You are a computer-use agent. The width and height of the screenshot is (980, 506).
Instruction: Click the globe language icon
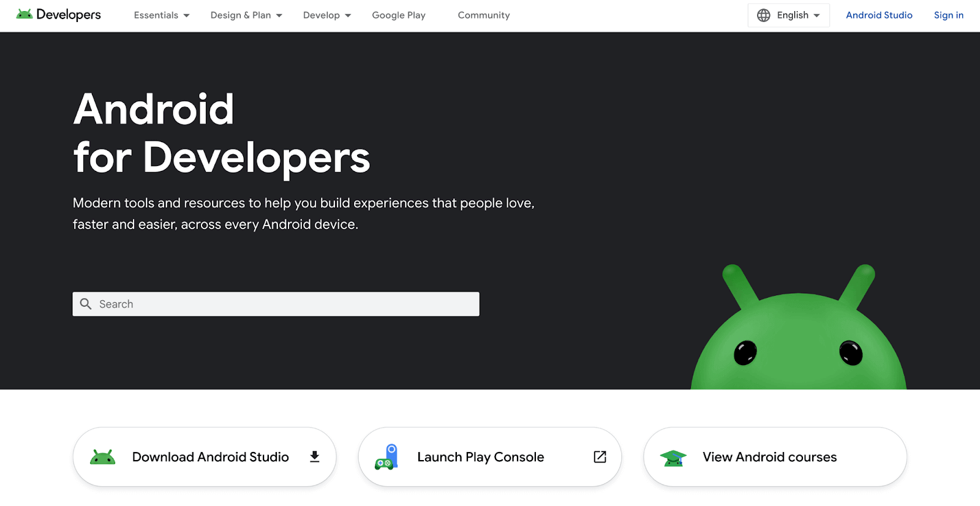coord(763,15)
